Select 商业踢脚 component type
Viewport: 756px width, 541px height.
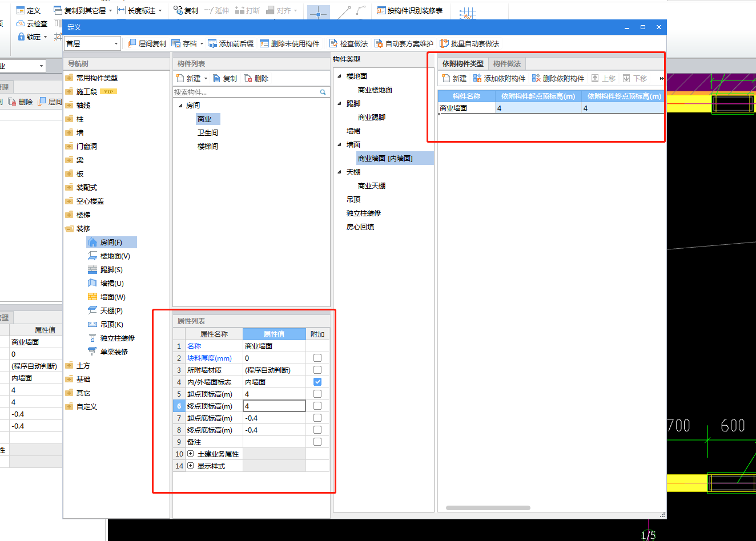[x=372, y=118]
